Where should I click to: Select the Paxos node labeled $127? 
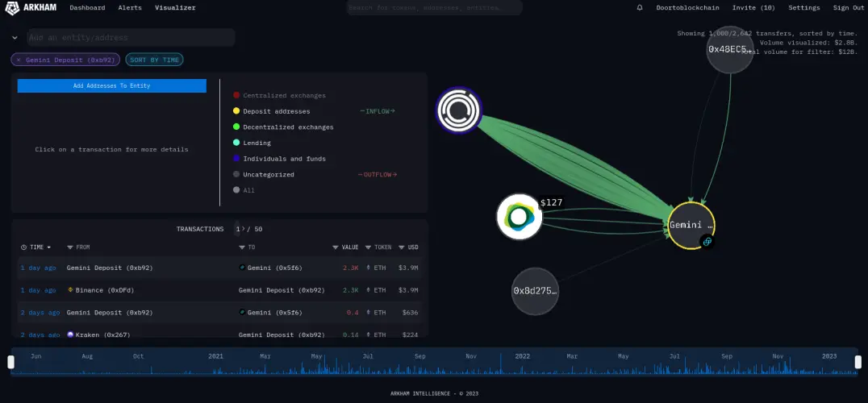pos(519,217)
